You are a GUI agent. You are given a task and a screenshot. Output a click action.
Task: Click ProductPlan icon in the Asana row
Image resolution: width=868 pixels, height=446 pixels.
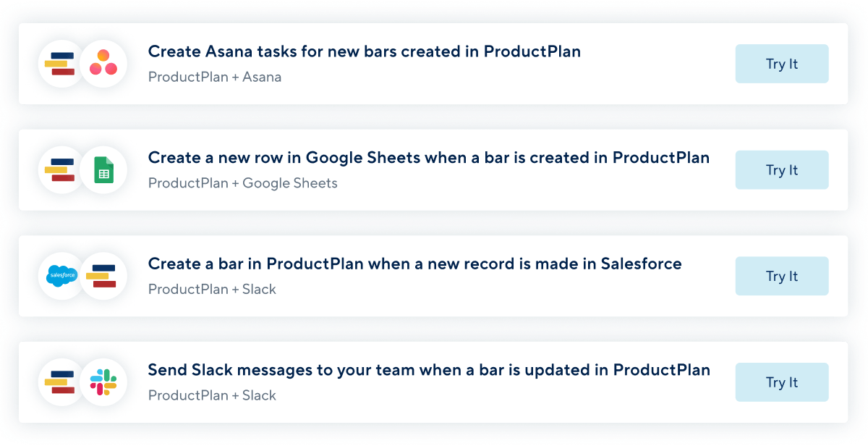(x=61, y=64)
